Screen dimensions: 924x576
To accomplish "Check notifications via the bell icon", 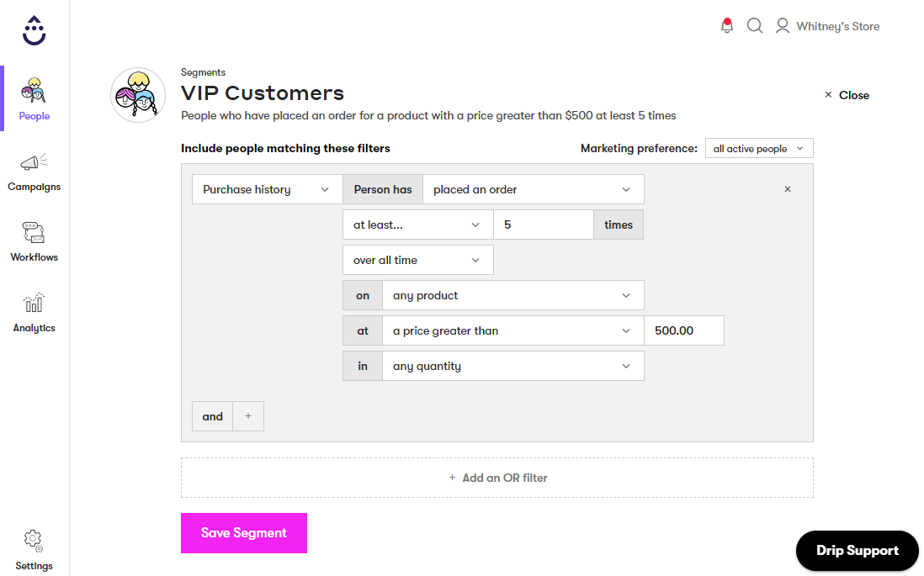I will coord(726,25).
